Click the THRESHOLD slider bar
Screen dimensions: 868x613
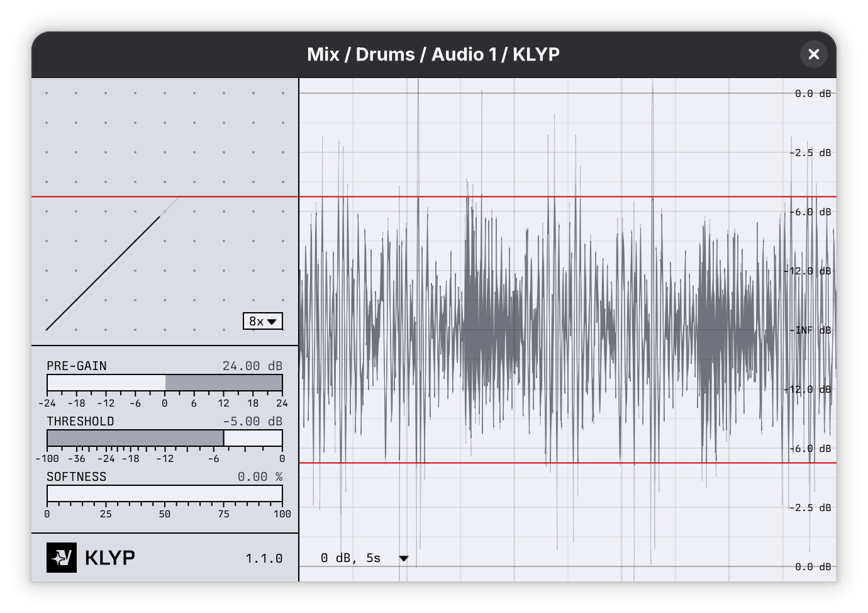pyautogui.click(x=165, y=438)
